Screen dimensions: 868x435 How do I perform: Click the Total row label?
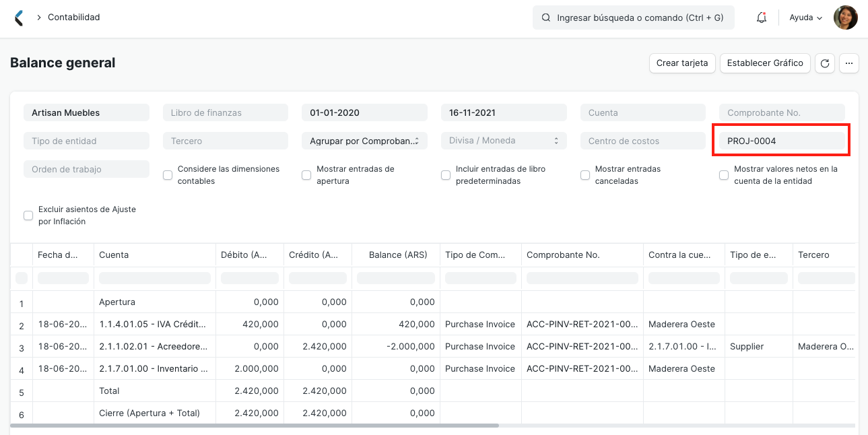coord(109,391)
